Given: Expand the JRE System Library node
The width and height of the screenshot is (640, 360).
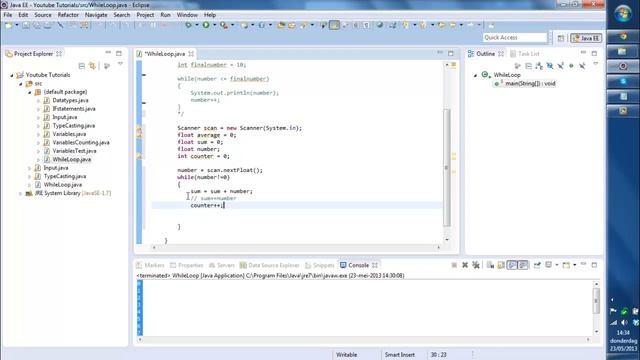Looking at the screenshot, I should coord(20,193).
